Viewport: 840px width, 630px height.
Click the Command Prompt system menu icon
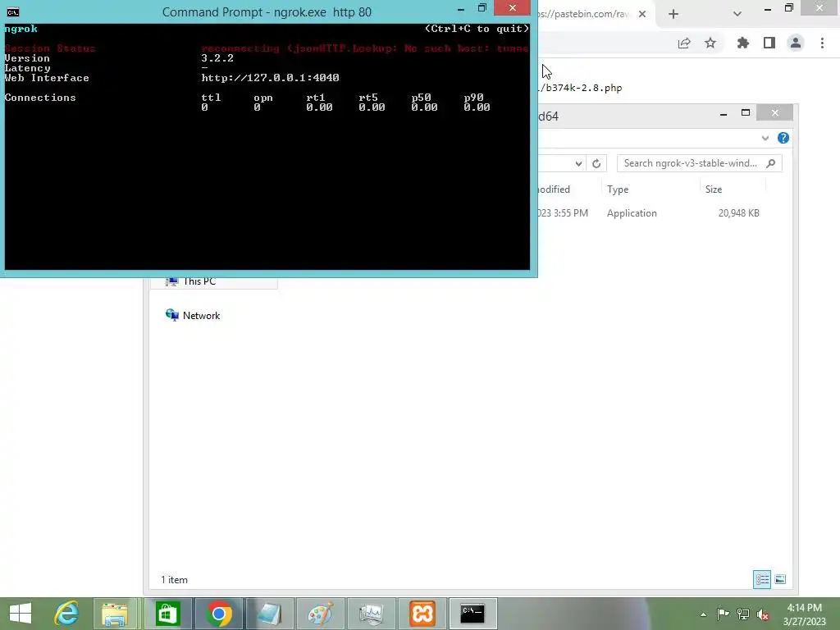[x=13, y=11]
